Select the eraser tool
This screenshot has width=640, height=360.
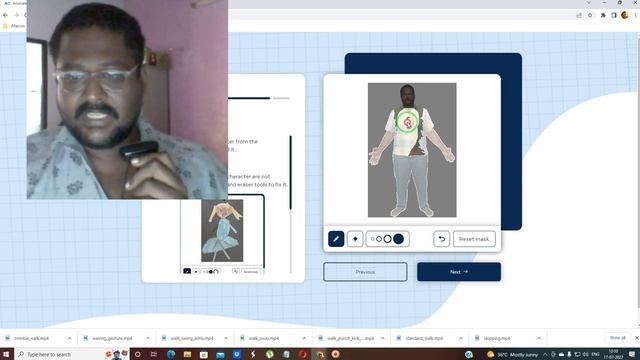click(355, 239)
